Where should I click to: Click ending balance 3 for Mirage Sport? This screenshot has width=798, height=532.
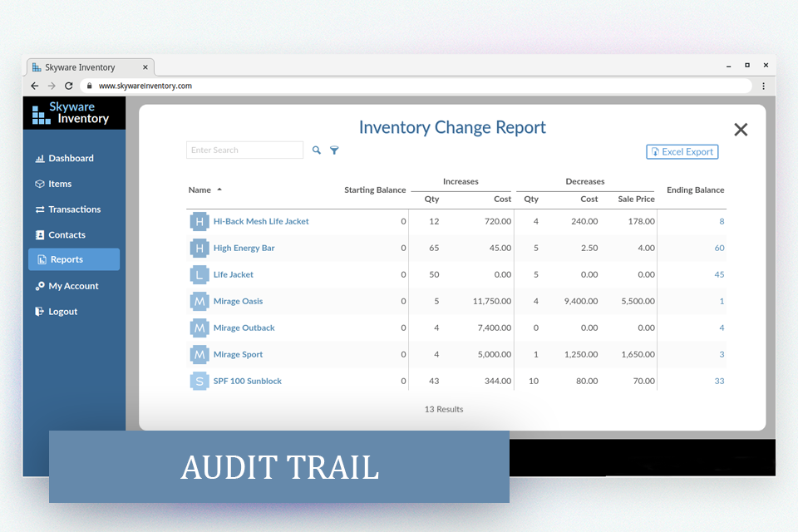pos(722,354)
